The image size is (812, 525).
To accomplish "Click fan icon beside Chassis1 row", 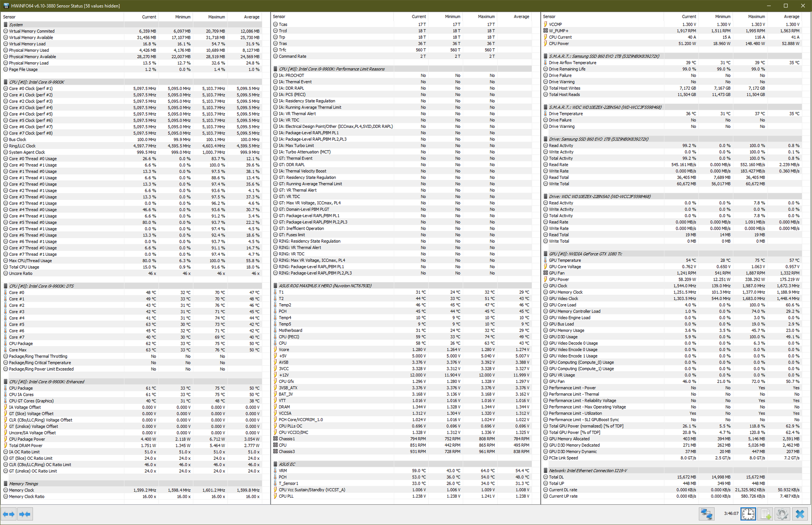I will 275,439.
